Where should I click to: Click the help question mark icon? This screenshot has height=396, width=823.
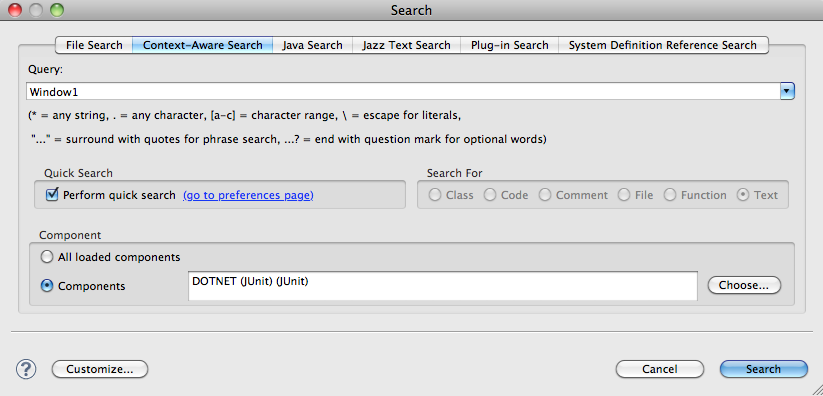[26, 369]
